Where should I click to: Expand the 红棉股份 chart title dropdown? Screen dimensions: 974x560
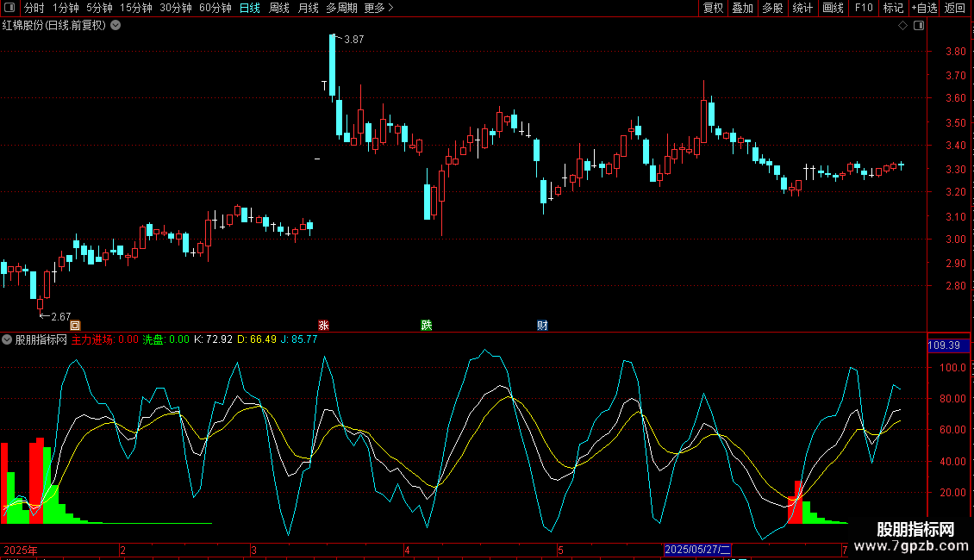coord(116,26)
